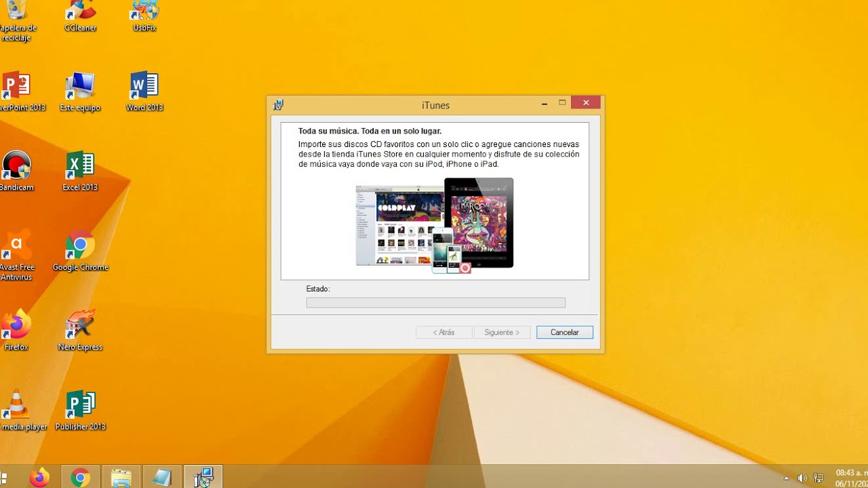Screen dimensions: 868x488
Task: Launch Excel 2013 desktop shortcut
Action: tap(80, 171)
